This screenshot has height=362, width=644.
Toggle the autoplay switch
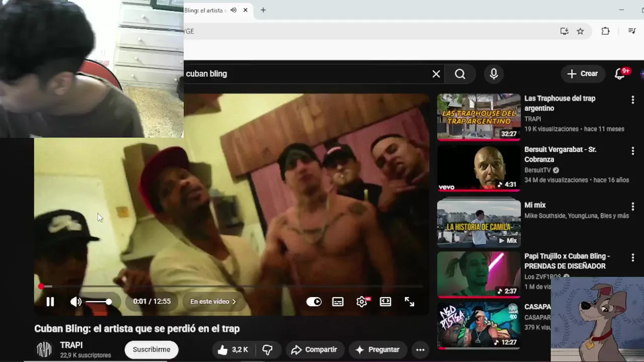point(314,302)
